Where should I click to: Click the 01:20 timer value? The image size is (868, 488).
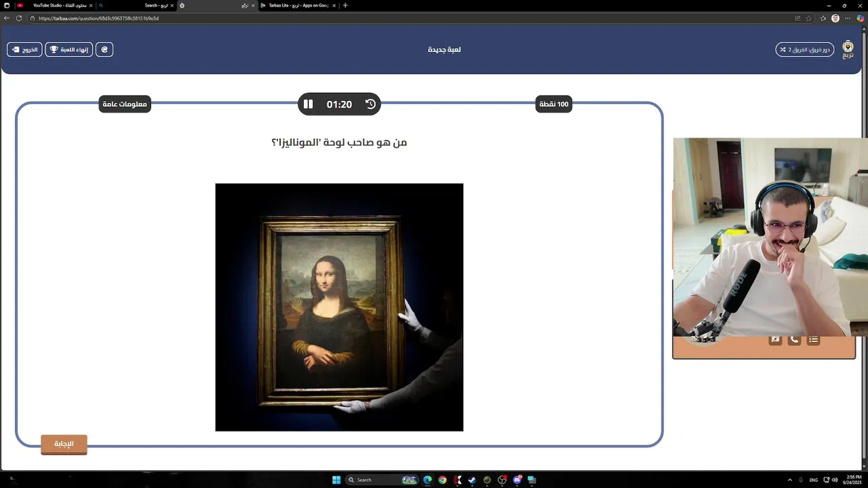coord(339,104)
